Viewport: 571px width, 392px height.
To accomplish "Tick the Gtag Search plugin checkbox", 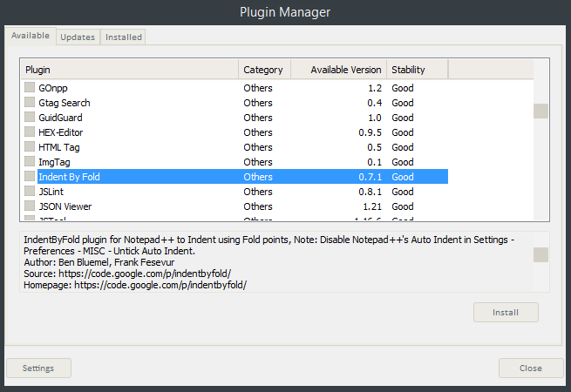I will coord(30,102).
